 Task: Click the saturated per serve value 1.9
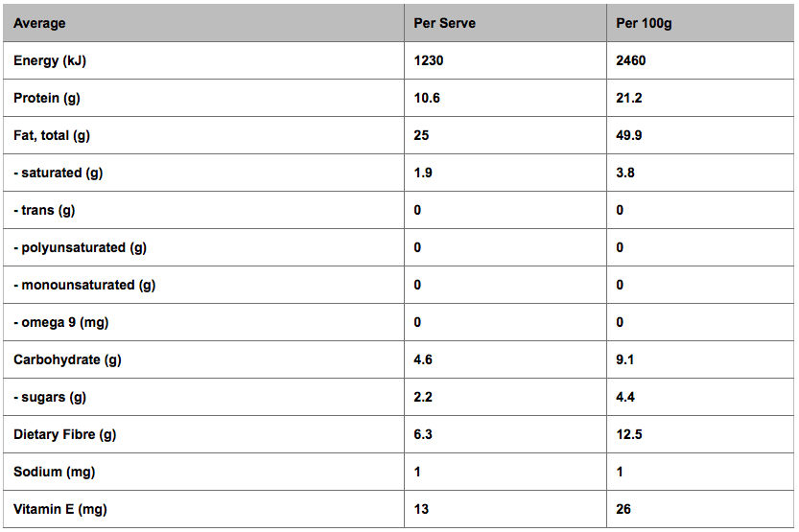pos(422,173)
